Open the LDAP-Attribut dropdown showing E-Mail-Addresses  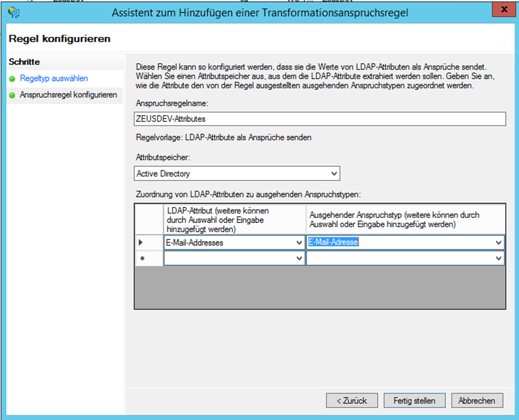pos(298,242)
